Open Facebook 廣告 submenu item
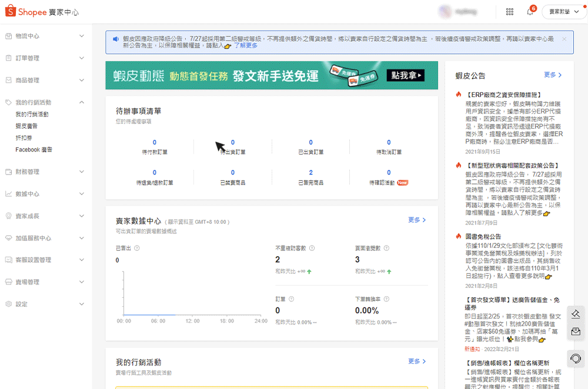Screen dimensions: 588x389 34,149
